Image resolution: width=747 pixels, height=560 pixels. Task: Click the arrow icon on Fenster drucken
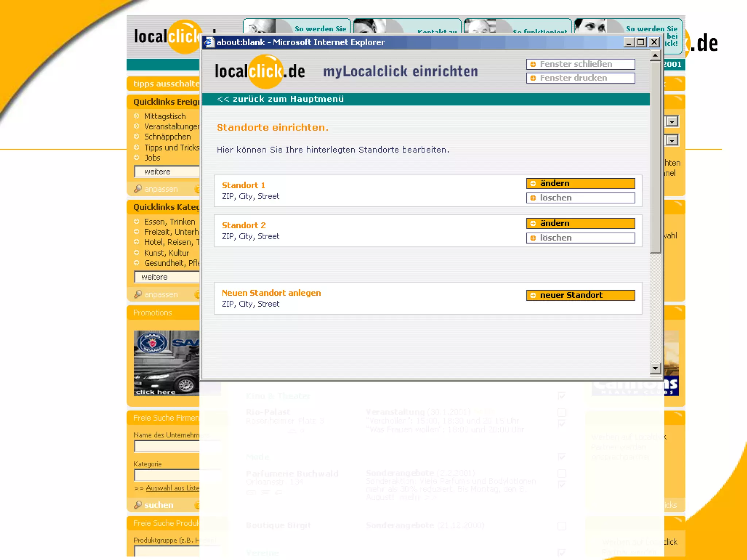[533, 78]
